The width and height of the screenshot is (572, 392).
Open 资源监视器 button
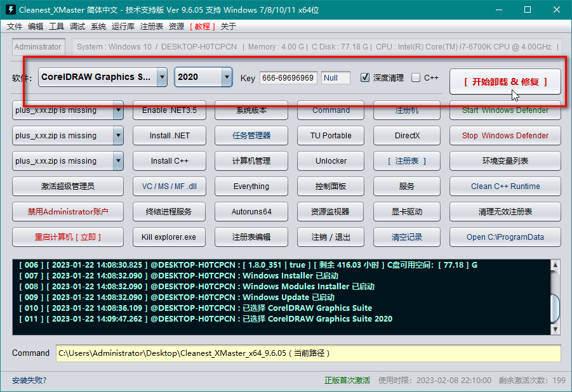pyautogui.click(x=331, y=211)
